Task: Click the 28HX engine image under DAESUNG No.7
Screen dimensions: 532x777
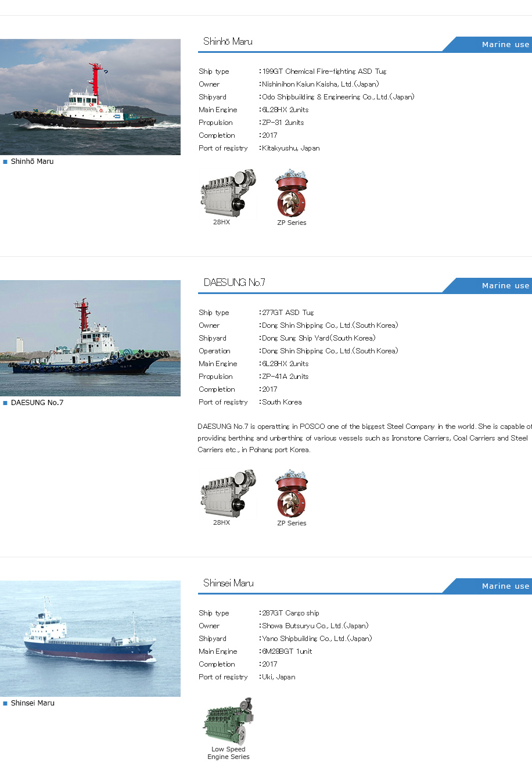Action: 228,494
